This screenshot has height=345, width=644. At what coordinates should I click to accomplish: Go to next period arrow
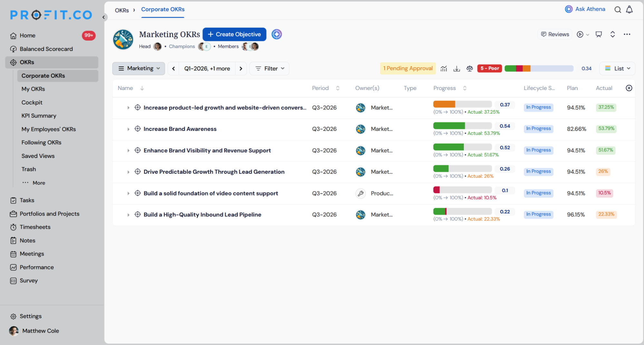tap(241, 68)
